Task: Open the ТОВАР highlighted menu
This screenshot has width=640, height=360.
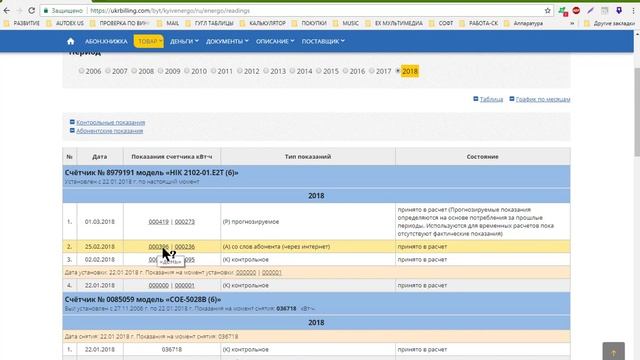Action: click(149, 41)
